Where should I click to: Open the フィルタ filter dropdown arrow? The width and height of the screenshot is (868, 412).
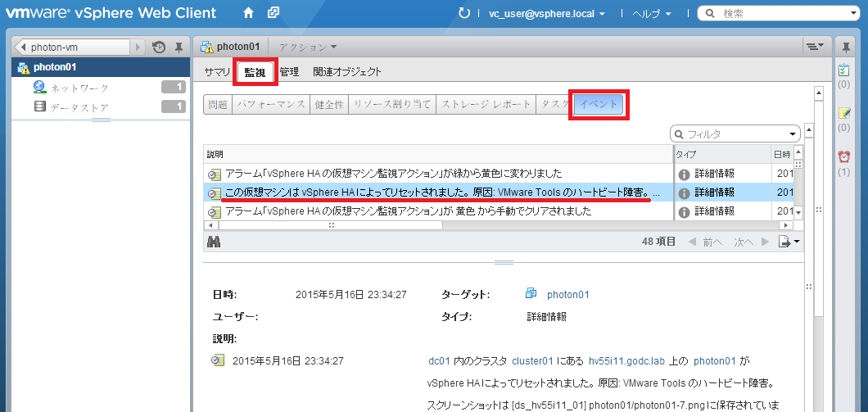click(793, 134)
